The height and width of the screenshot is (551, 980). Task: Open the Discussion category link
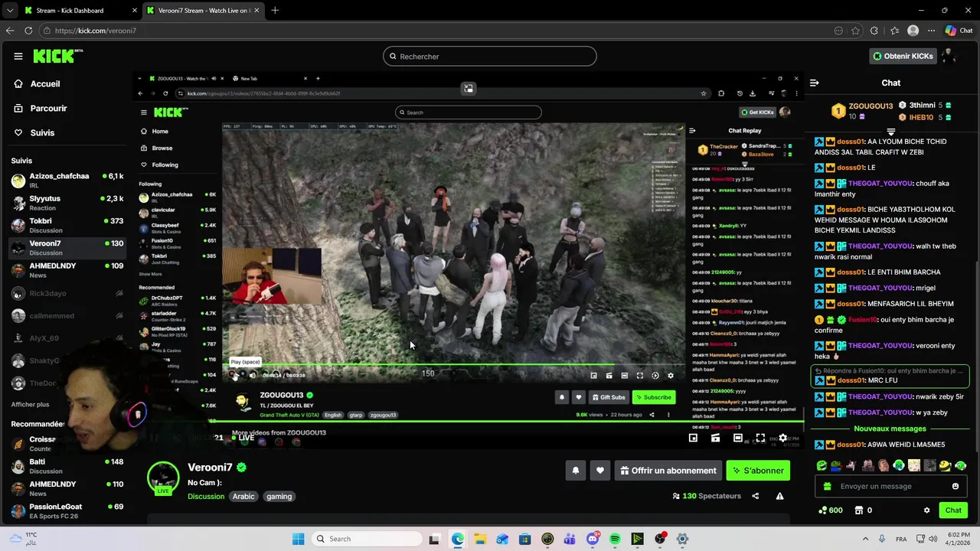[x=206, y=497]
